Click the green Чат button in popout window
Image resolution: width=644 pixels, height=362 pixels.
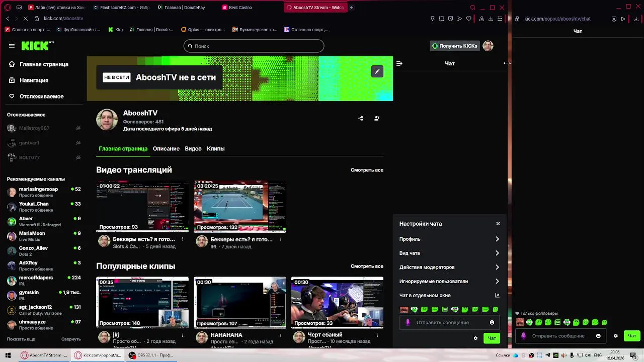[x=632, y=336]
